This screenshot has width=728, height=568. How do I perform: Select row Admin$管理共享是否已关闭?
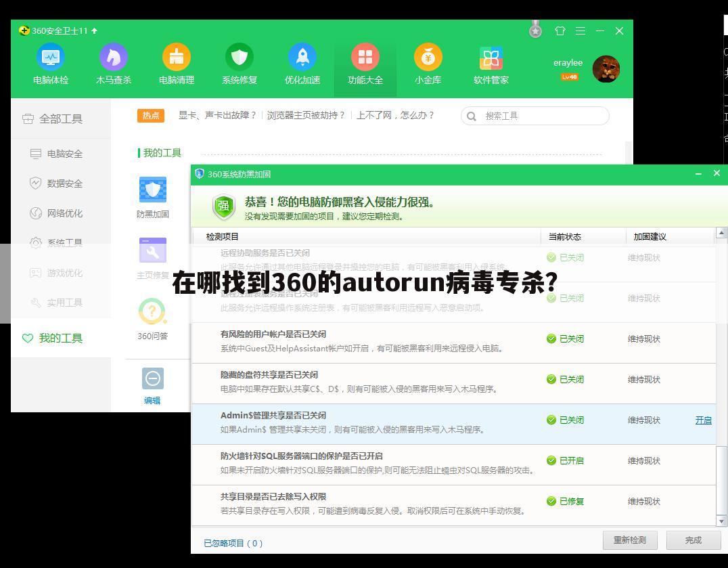tap(453, 424)
